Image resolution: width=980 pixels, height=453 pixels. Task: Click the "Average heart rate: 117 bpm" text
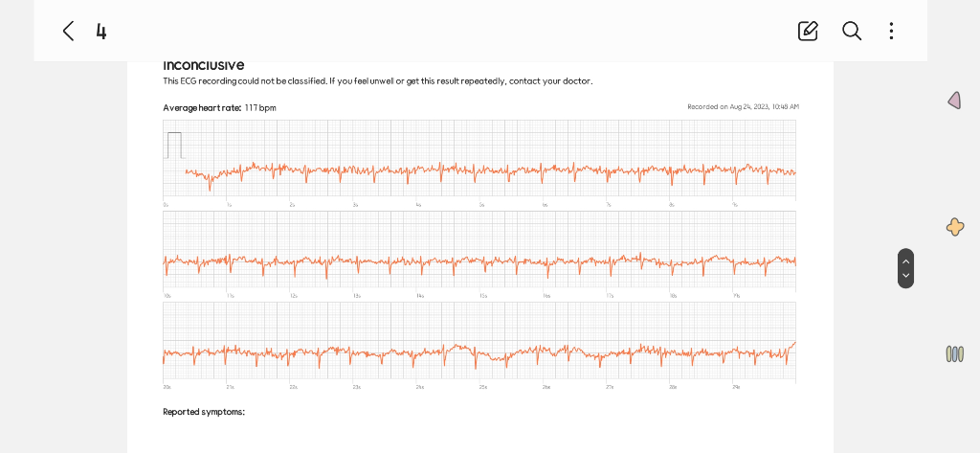[219, 107]
